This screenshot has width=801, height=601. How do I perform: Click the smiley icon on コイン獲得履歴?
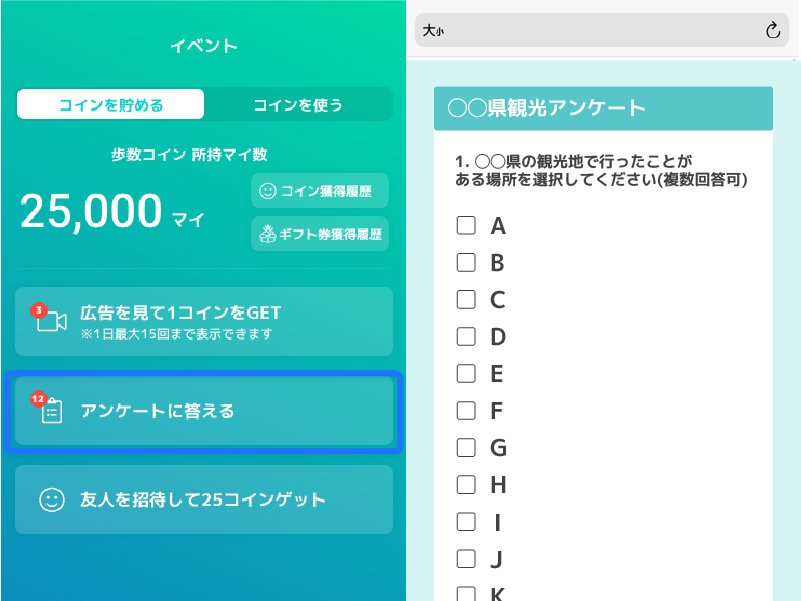click(268, 191)
